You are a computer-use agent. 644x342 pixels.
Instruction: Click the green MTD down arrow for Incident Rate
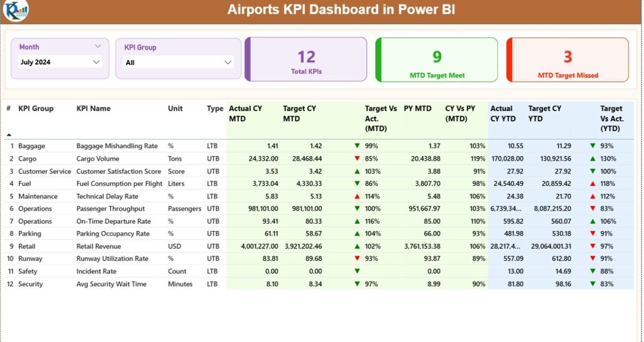[x=357, y=271]
